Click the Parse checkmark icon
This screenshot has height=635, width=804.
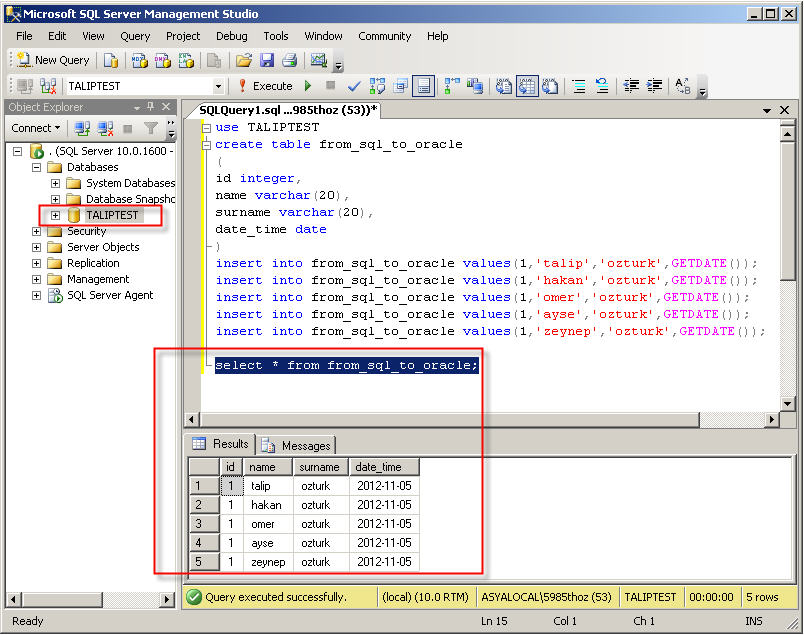(354, 86)
